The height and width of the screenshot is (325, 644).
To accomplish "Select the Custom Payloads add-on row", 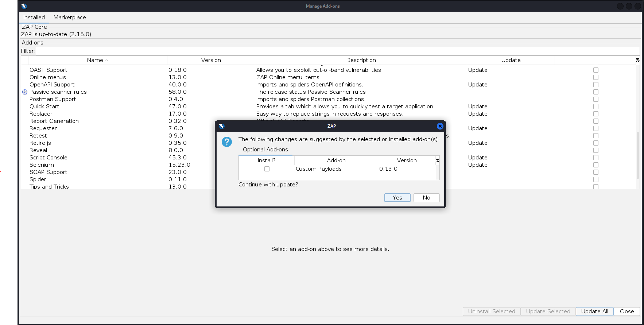I will coord(337,169).
